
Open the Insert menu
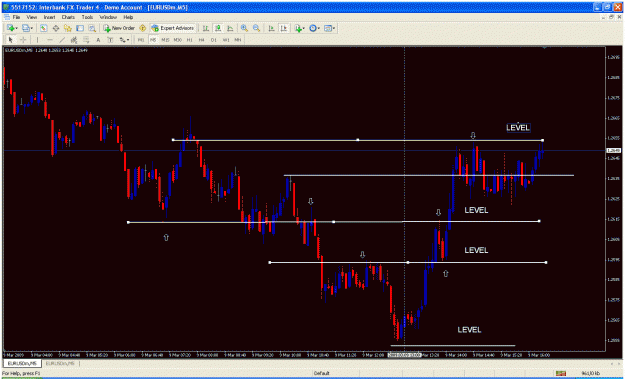pyautogui.click(x=49, y=18)
